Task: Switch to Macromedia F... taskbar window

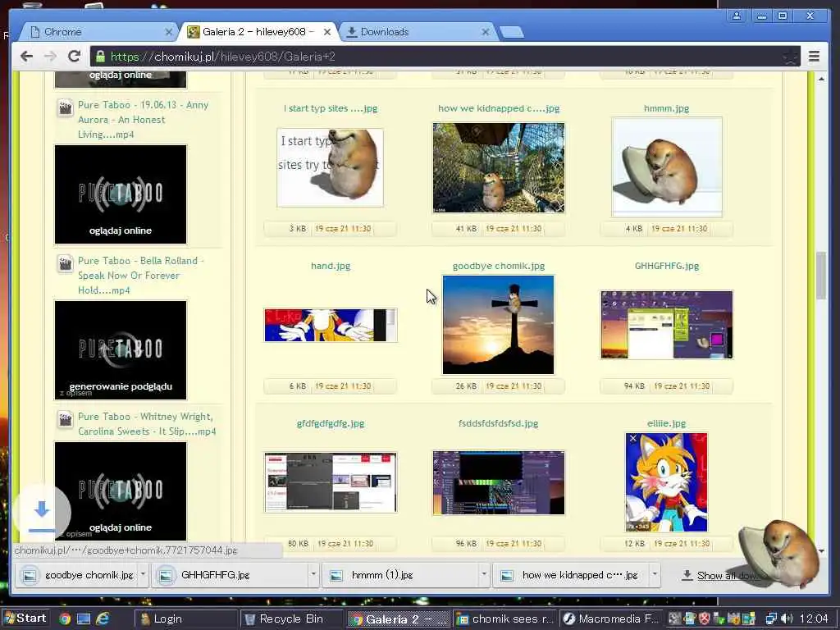Action: click(610, 619)
